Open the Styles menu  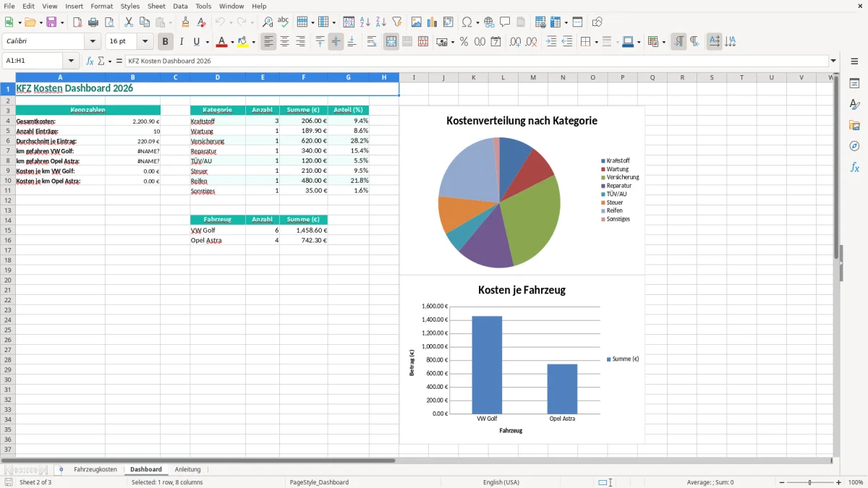(x=130, y=6)
